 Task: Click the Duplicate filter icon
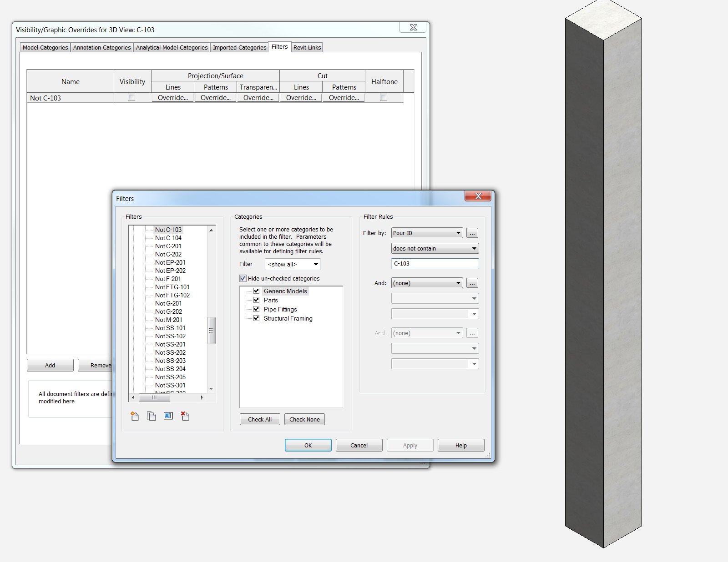[x=152, y=416]
